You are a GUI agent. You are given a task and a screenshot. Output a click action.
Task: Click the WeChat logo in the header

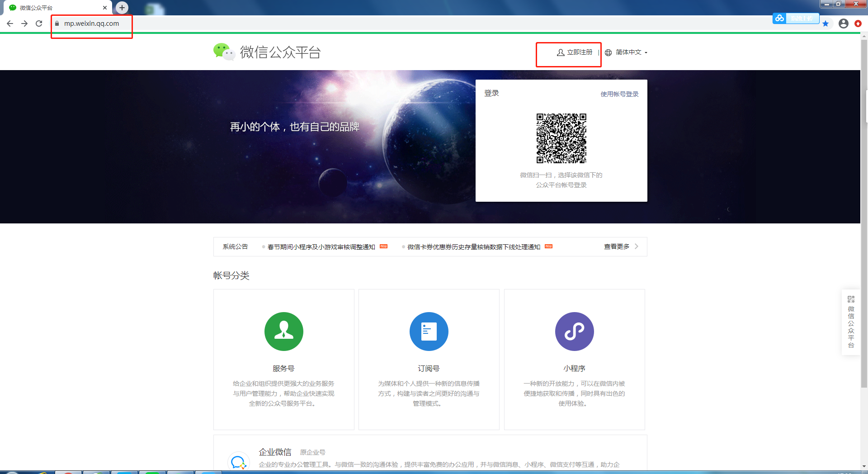224,52
